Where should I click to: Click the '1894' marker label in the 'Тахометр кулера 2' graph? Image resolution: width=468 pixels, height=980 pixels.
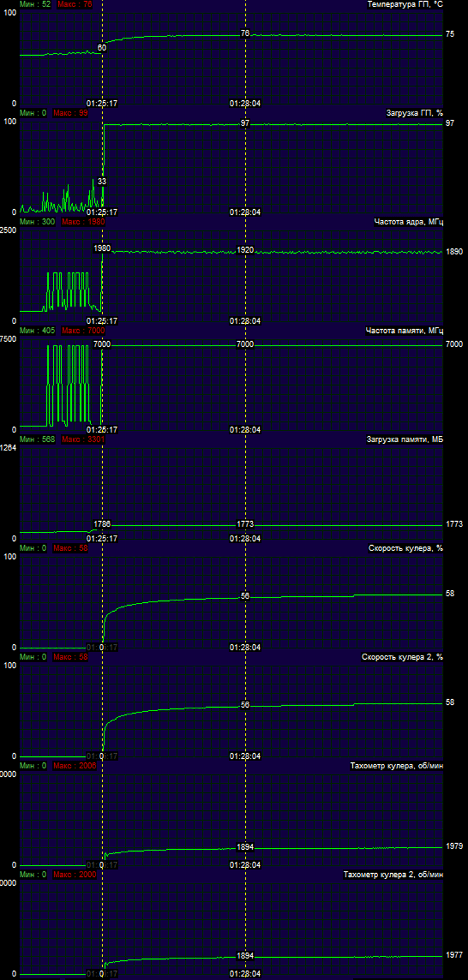click(245, 956)
